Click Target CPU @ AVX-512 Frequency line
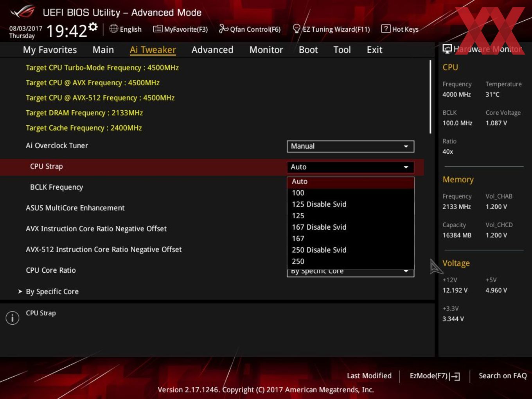Screen dimensions: 532x399 (100, 98)
